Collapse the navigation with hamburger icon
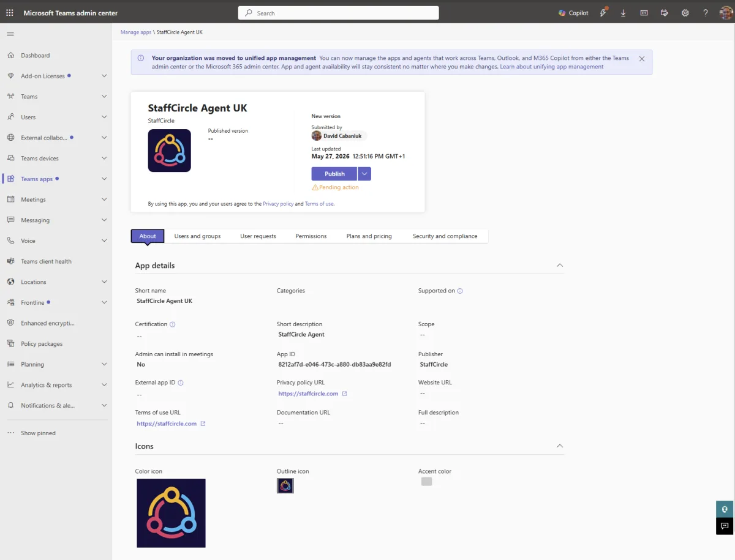This screenshot has height=560, width=735. click(10, 34)
